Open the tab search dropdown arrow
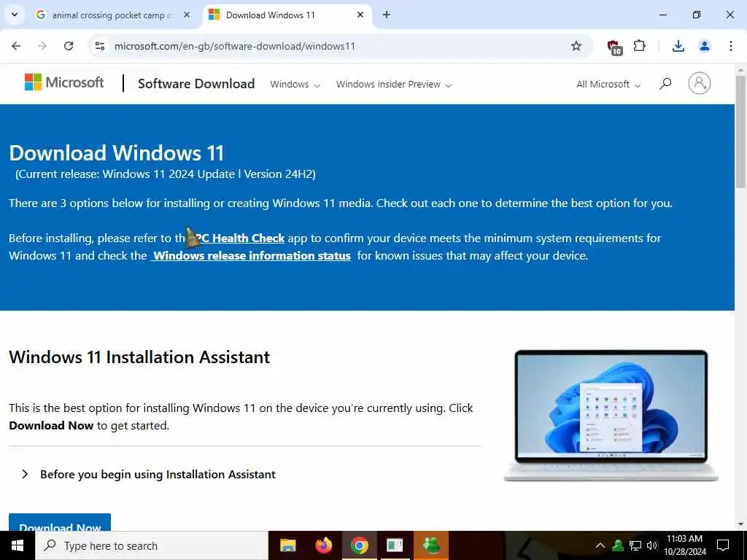The image size is (747, 560). click(15, 15)
